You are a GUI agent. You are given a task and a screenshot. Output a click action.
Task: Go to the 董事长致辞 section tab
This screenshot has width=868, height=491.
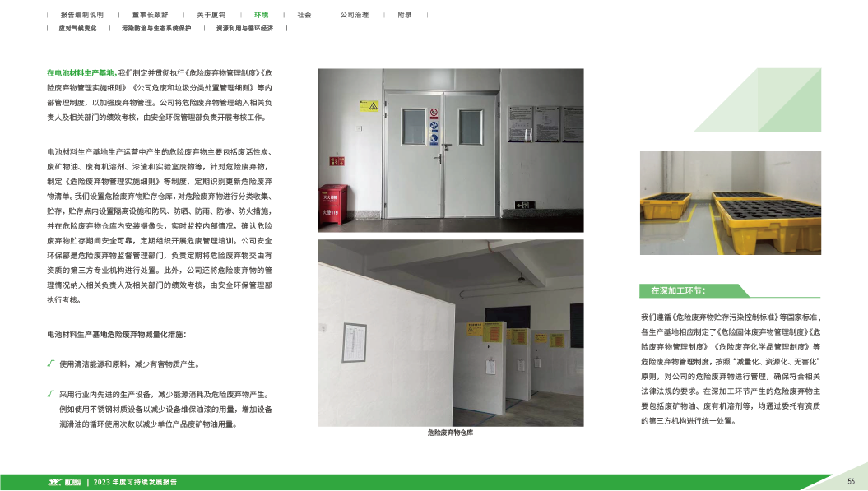point(150,15)
